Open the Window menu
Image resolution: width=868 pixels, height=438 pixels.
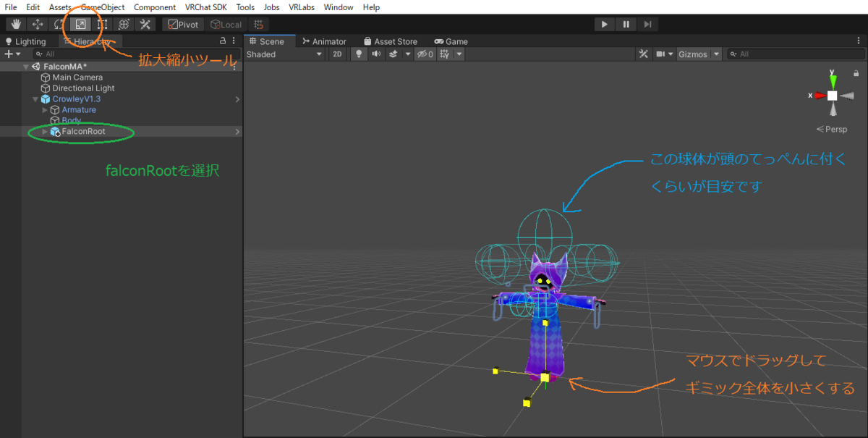tap(339, 7)
